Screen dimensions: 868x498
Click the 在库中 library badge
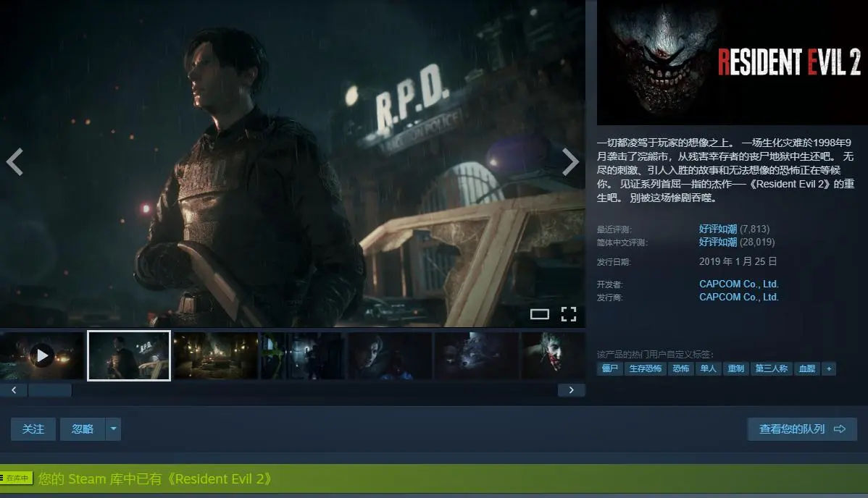tap(17, 478)
